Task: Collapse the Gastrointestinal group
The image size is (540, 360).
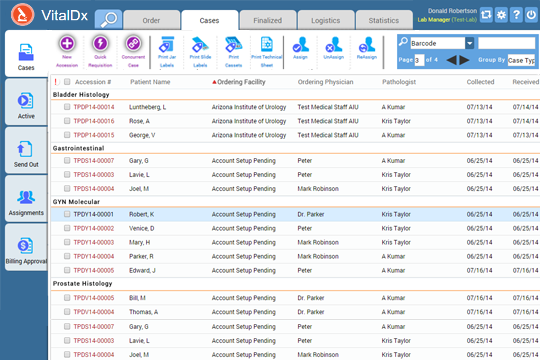Action: (79, 148)
